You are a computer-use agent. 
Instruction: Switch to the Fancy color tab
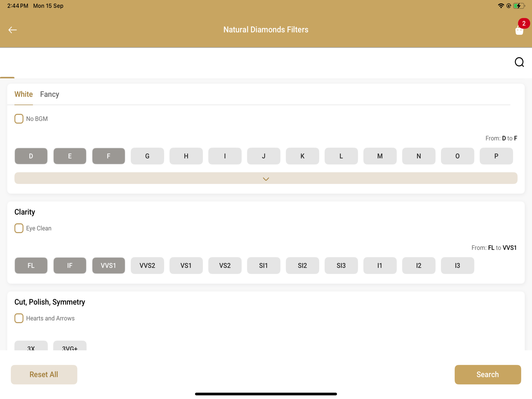49,94
